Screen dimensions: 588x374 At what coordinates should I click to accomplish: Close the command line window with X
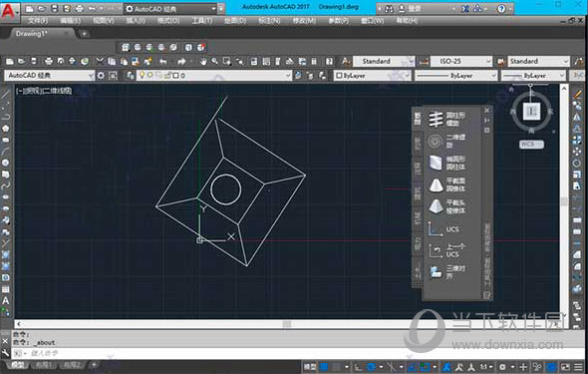5,341
